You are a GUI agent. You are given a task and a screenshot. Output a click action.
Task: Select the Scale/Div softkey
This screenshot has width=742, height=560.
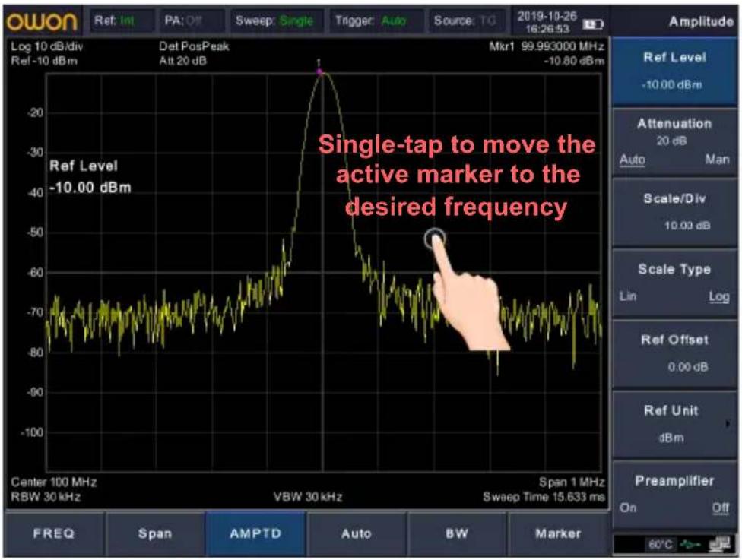[x=674, y=212]
